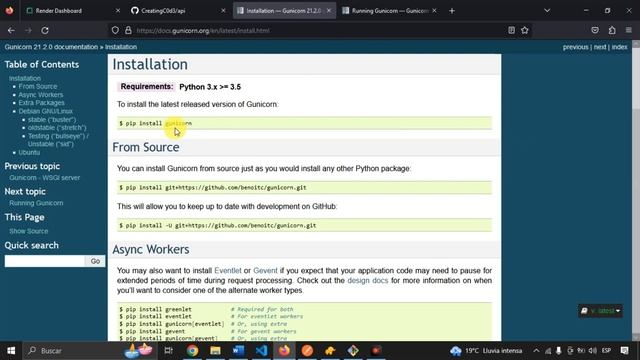The height and width of the screenshot is (360, 640).
Task: Open File Explorer from the taskbar
Action: pos(216,351)
